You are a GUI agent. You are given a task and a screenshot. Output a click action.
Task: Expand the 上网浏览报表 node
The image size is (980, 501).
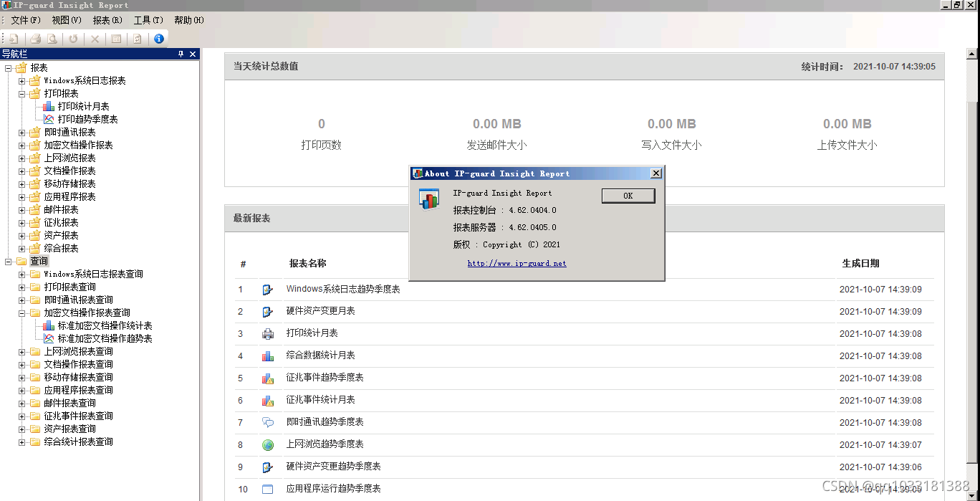coord(21,158)
